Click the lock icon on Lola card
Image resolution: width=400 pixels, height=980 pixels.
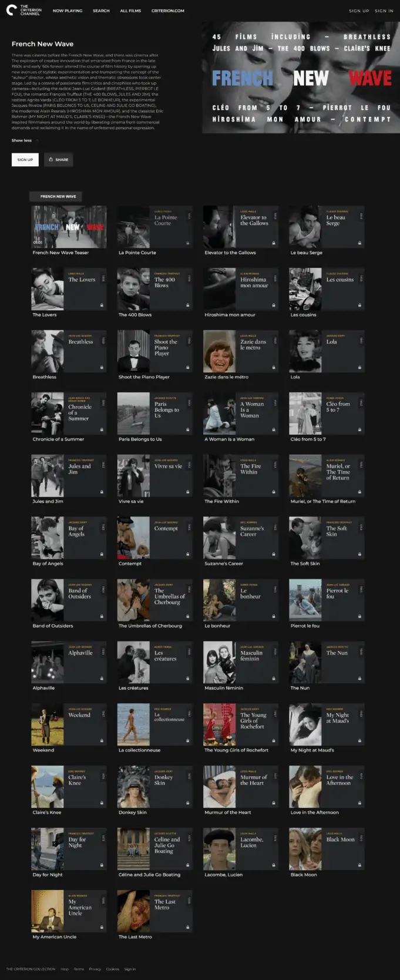[x=359, y=367]
